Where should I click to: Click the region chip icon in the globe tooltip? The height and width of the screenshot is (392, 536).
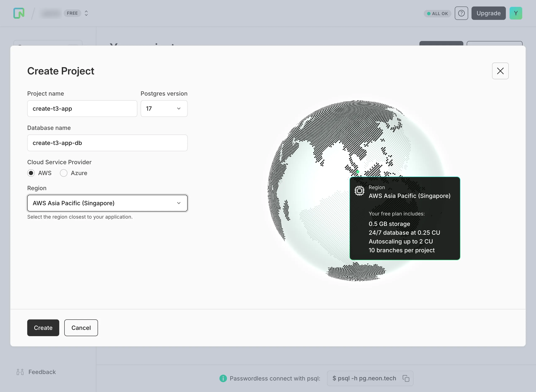(359, 191)
